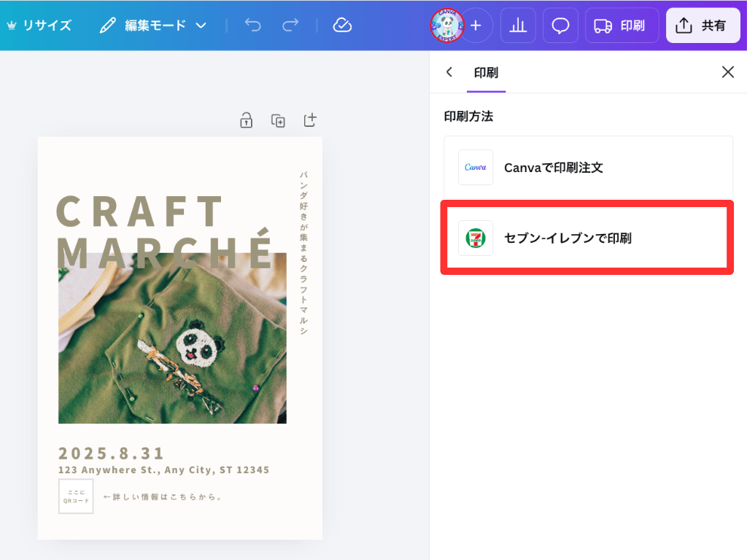Viewport: 747px width, 560px height.
Task: Click the 印刷 truck button in the toolbar
Action: tap(622, 25)
